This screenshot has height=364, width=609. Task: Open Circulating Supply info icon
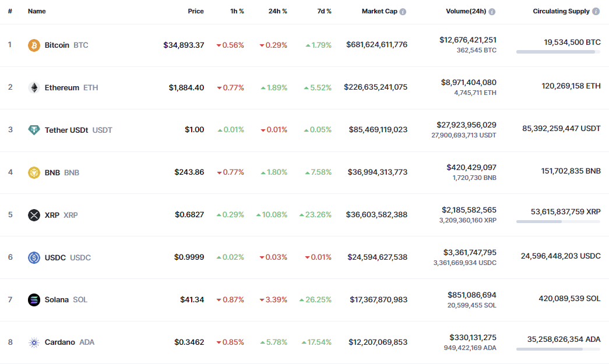click(x=596, y=11)
